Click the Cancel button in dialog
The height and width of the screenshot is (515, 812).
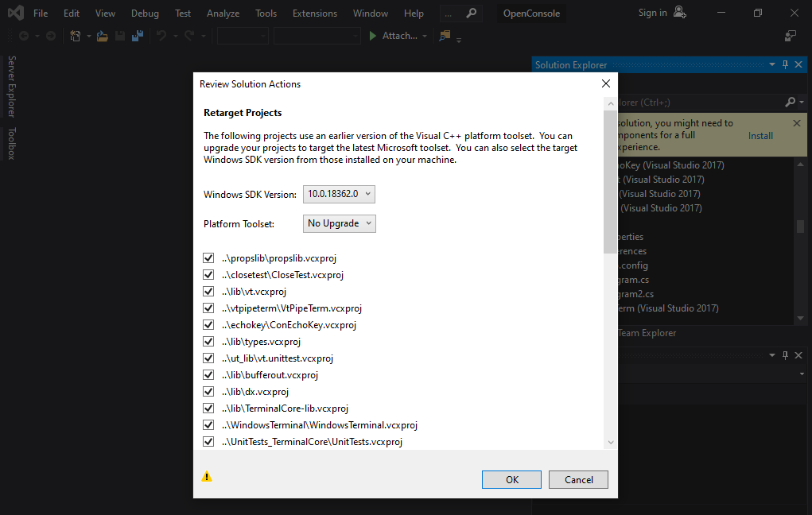(578, 479)
